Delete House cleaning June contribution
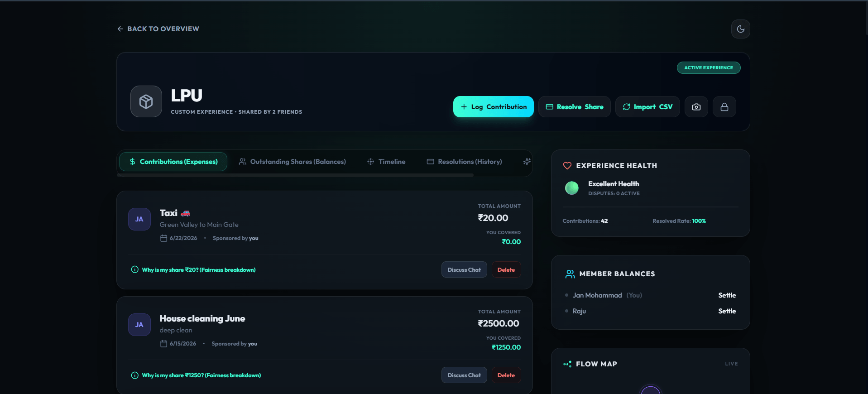The image size is (868, 394). point(506,375)
